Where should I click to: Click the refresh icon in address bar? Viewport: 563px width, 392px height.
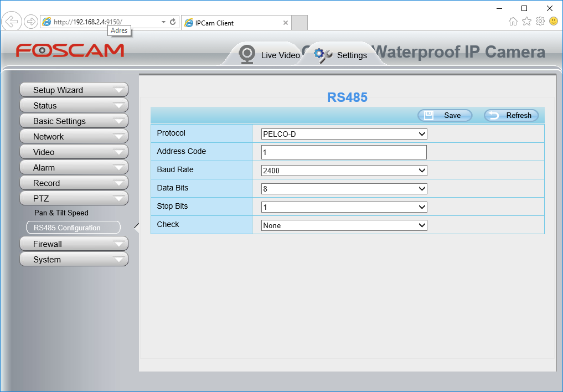pos(173,22)
